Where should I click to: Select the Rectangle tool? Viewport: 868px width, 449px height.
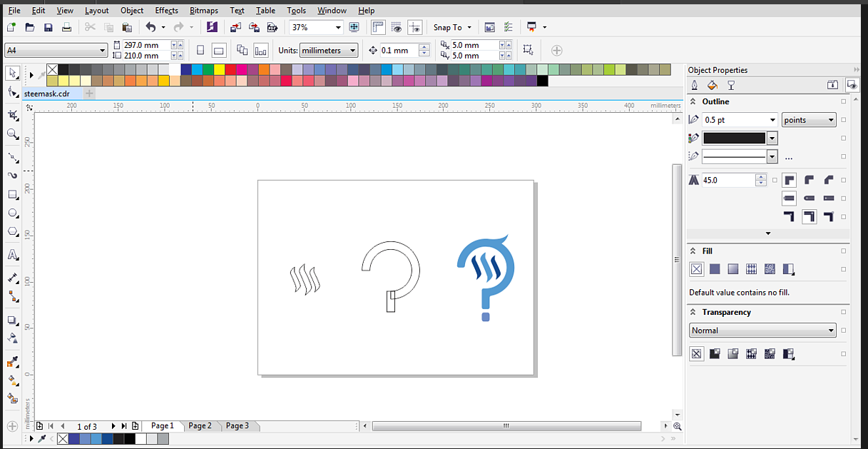[12, 194]
